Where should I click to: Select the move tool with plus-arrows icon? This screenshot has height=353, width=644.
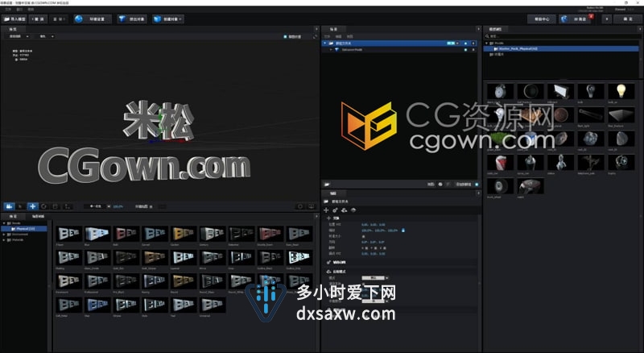tap(32, 206)
